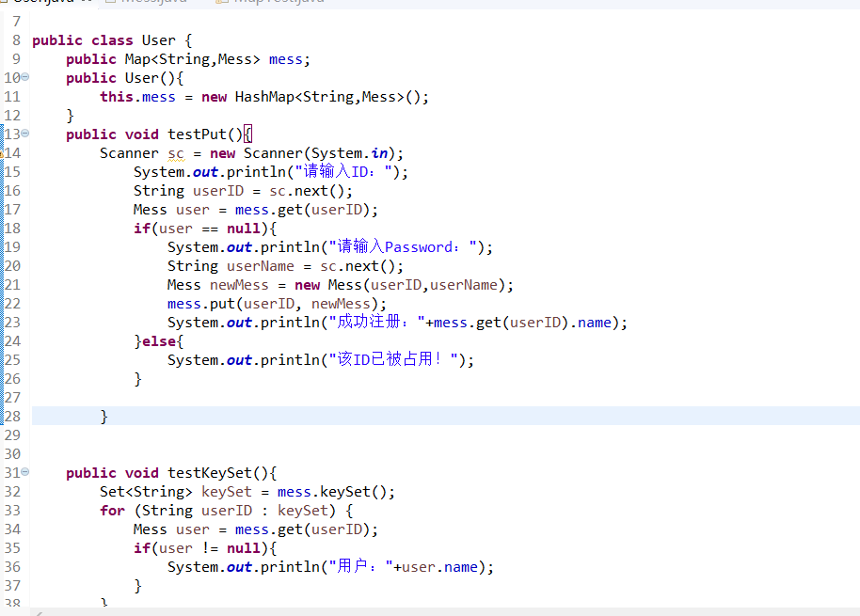The image size is (860, 616).
Task: Click method name 'testKeySet' on line 31
Action: point(210,473)
